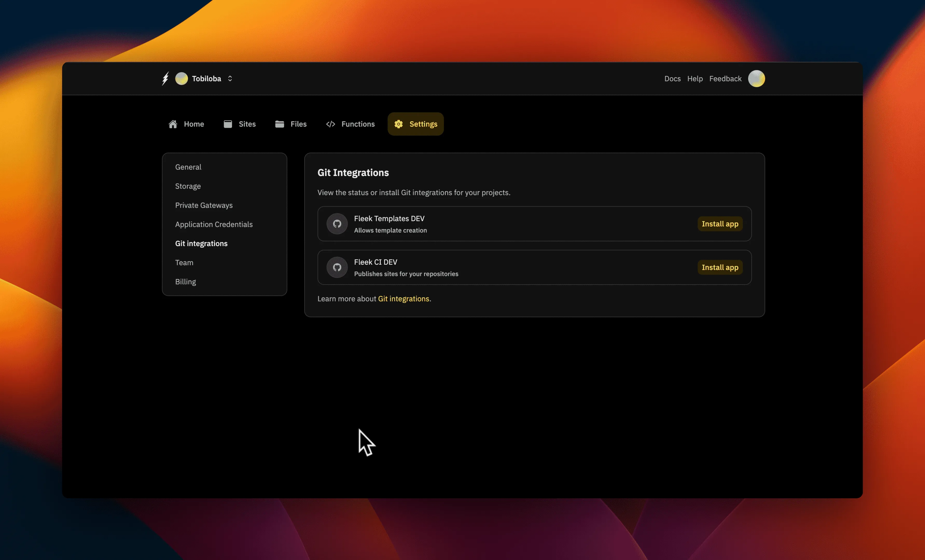Viewport: 925px width, 560px height.
Task: Click the 'Allows template creation' description
Action: 391,230
